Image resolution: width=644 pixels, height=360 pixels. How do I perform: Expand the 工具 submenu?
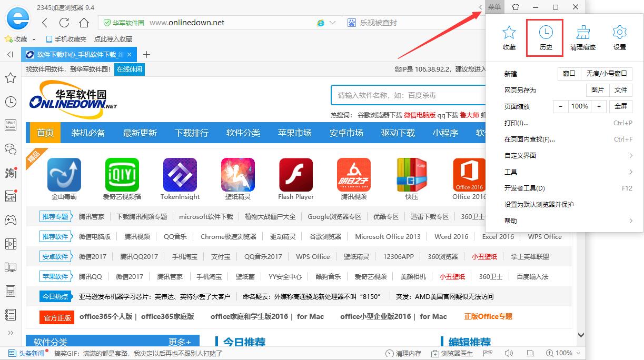pyautogui.click(x=511, y=172)
